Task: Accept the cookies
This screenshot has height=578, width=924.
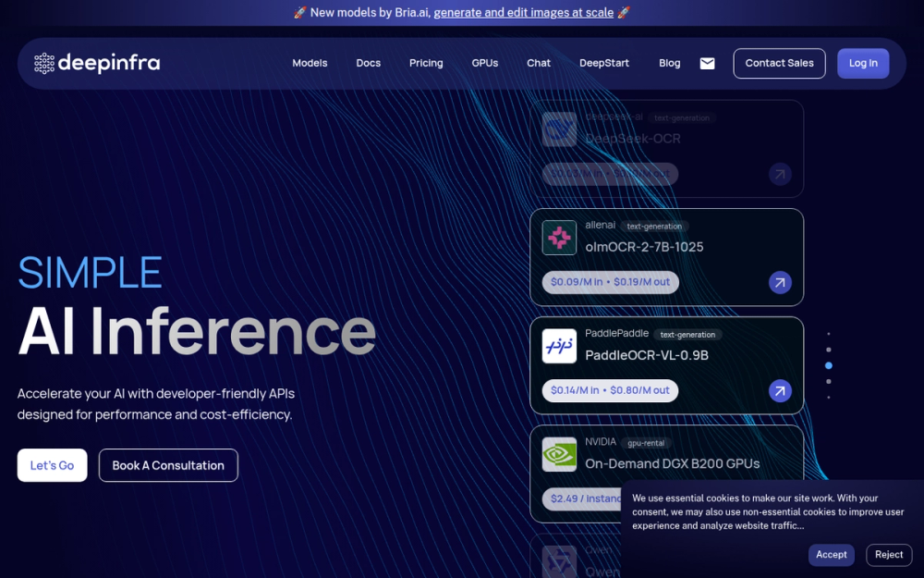Action: tap(831, 555)
